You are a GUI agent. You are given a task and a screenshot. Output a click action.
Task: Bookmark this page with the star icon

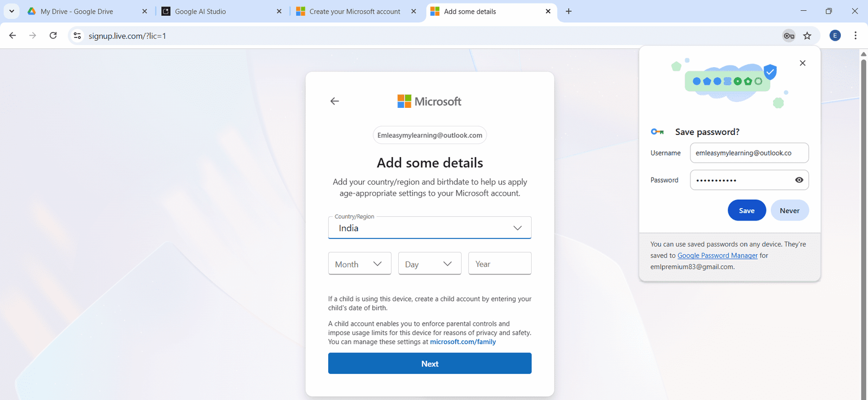click(807, 36)
